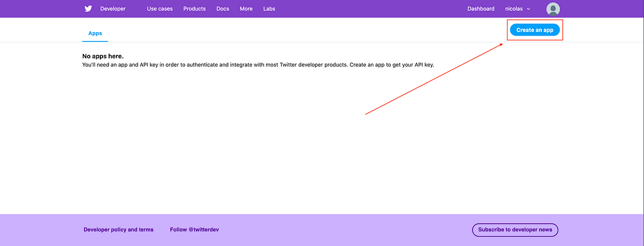This screenshot has height=246, width=644.
Task: Open the Docs menu
Action: (x=223, y=9)
